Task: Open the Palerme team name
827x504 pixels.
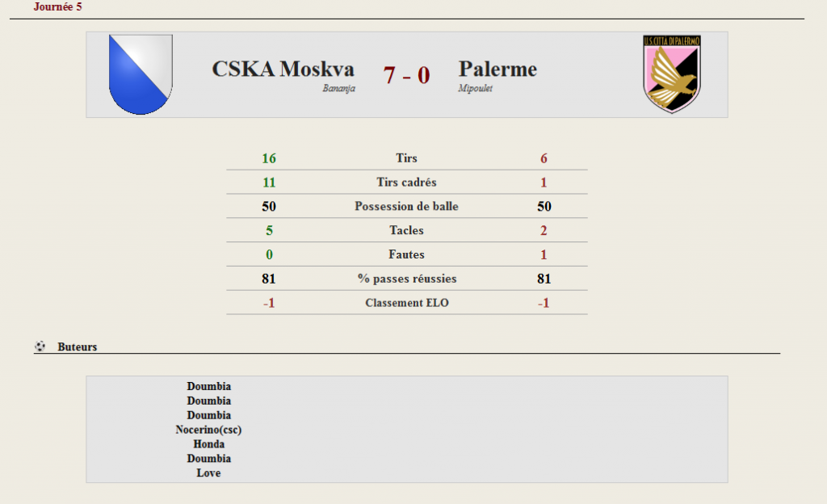Action: (497, 69)
